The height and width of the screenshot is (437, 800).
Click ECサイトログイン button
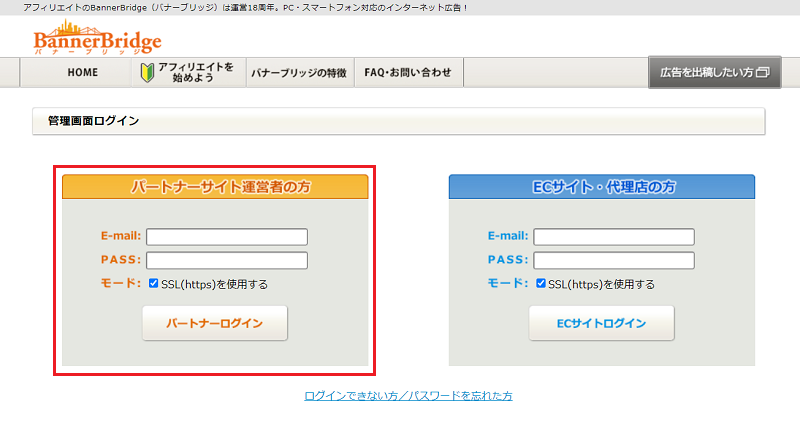coord(602,323)
